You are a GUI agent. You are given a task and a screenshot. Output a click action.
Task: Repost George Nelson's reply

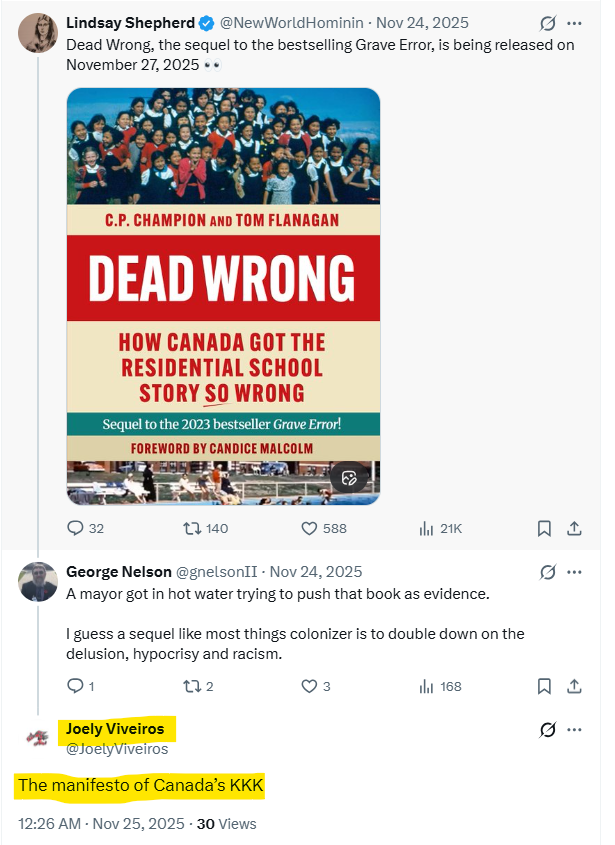pos(189,686)
